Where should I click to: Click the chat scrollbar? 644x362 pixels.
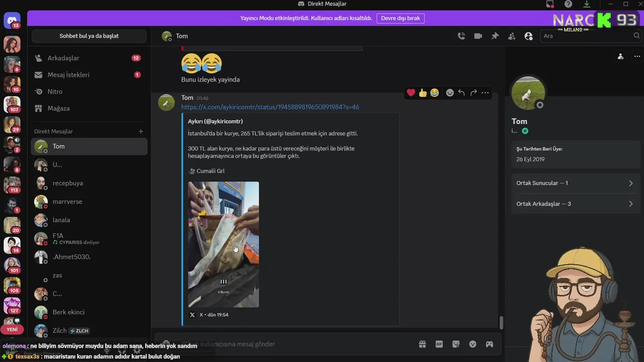tap(501, 322)
